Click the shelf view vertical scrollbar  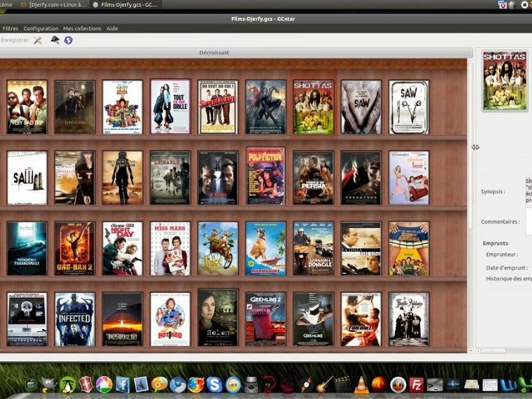(x=470, y=205)
